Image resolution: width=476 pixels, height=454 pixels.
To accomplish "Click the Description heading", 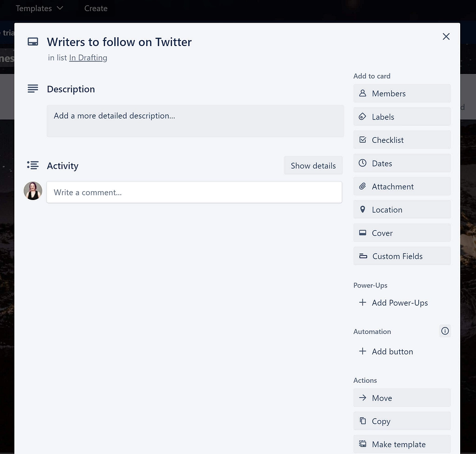I will [71, 89].
